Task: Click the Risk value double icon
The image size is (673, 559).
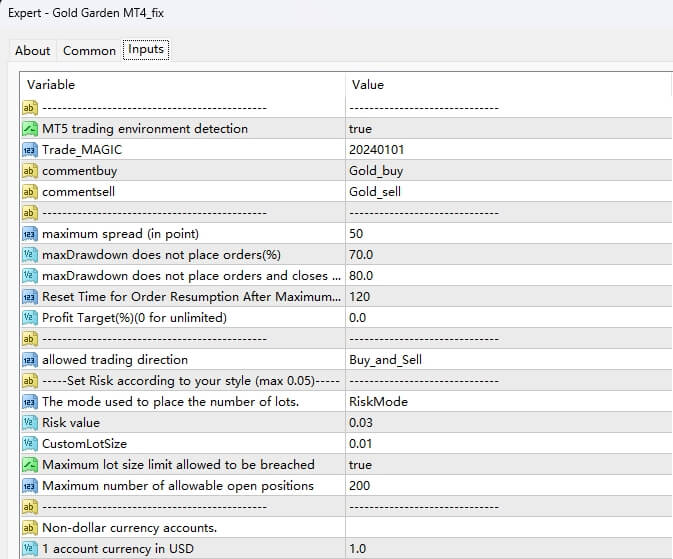Action: (x=30, y=422)
